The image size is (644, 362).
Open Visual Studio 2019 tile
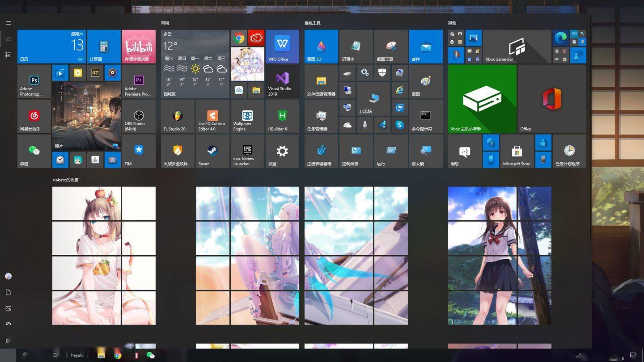(x=282, y=81)
